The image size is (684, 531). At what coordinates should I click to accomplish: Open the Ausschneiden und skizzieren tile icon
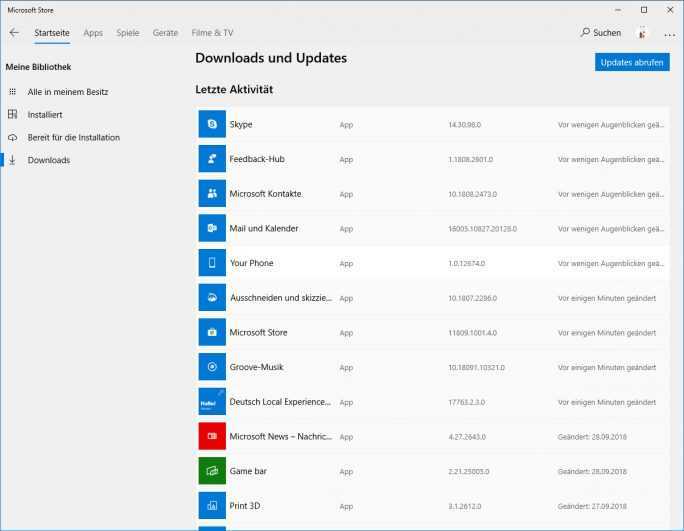point(212,298)
